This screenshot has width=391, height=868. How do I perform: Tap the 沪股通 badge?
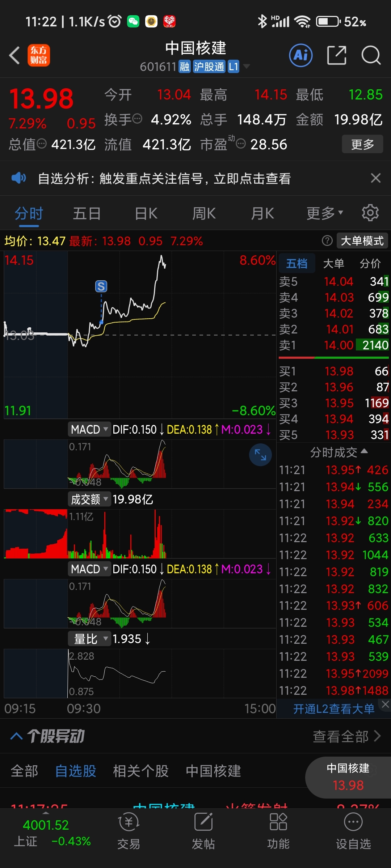(209, 67)
